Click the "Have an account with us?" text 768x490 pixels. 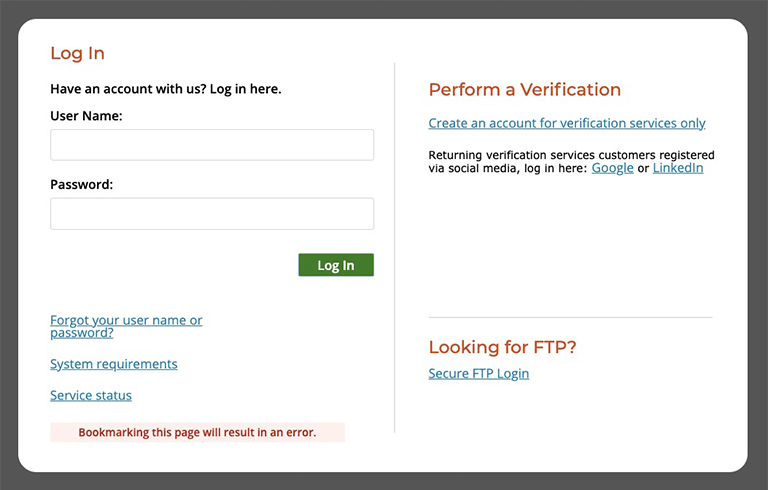coord(166,89)
